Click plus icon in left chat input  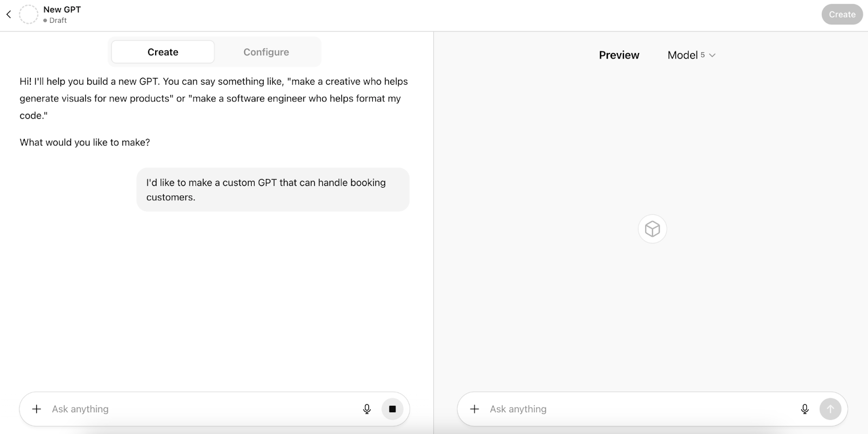[36, 409]
